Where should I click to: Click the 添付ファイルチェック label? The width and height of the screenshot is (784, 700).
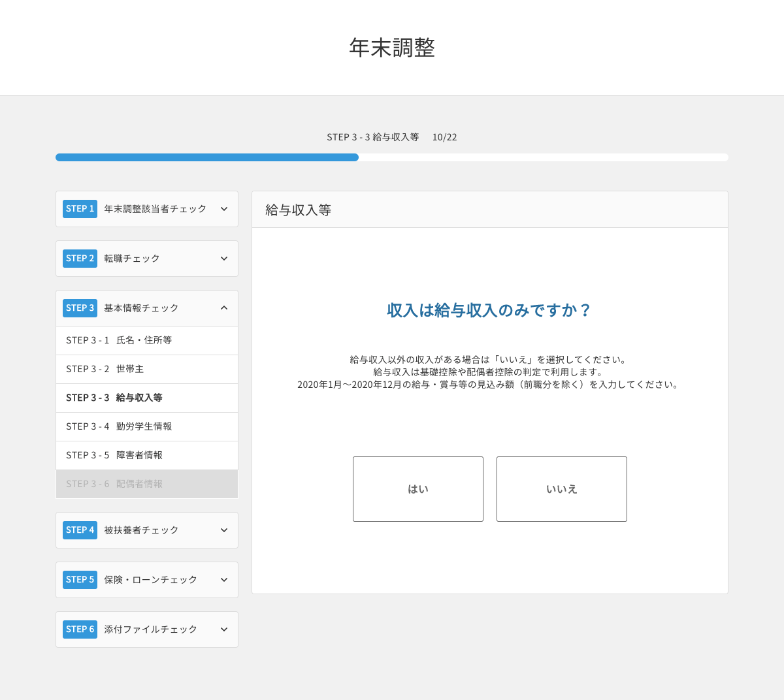[151, 629]
